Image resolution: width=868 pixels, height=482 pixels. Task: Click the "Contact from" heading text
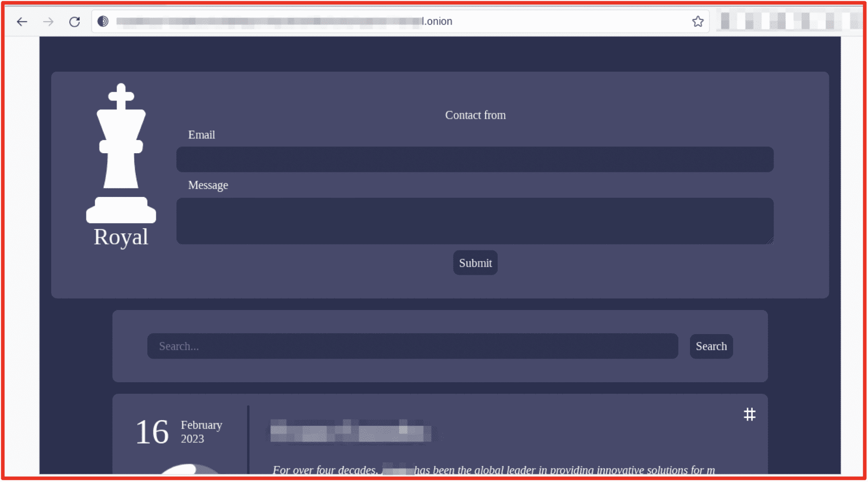[475, 115]
